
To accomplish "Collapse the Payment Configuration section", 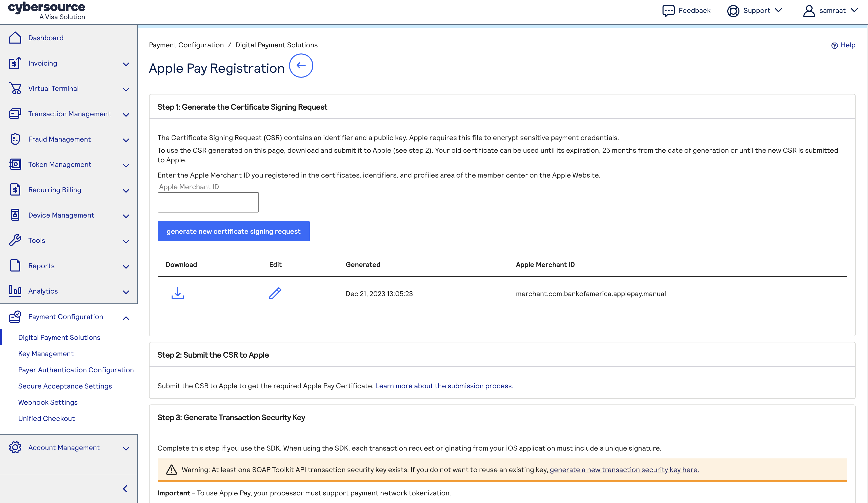I will point(126,318).
